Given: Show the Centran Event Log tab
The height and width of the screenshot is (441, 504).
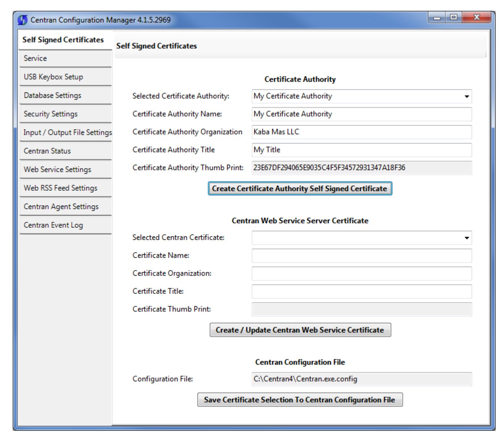Looking at the screenshot, I should 66,225.
